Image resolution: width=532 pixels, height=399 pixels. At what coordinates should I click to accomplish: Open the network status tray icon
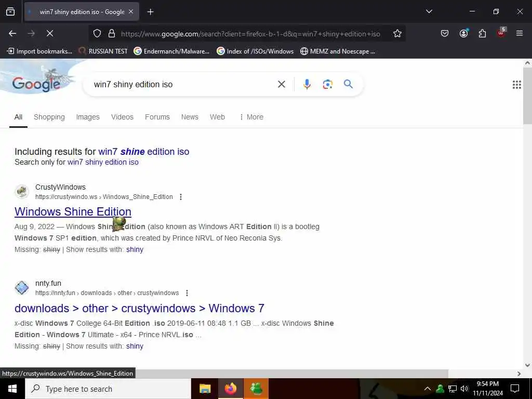coord(453,389)
